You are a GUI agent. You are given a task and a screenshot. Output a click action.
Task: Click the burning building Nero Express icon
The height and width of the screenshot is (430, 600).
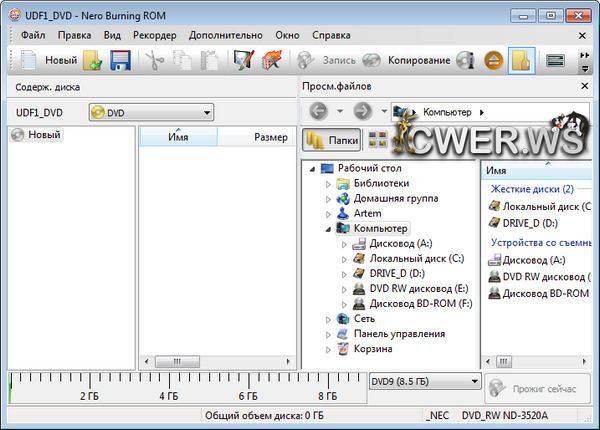click(x=272, y=60)
